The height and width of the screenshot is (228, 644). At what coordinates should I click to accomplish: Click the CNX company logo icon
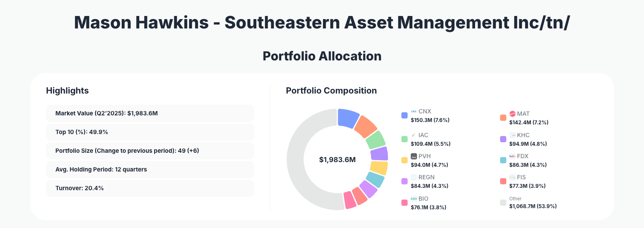(414, 111)
